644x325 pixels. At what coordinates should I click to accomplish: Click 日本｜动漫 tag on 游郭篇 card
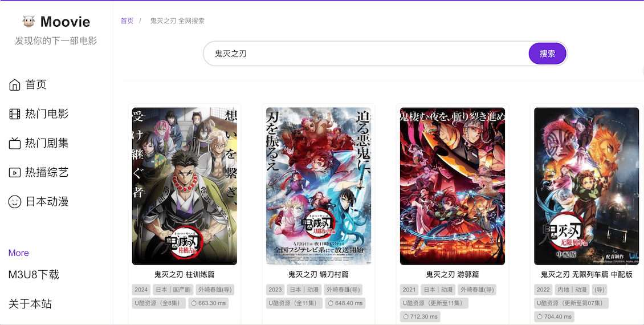coord(438,290)
